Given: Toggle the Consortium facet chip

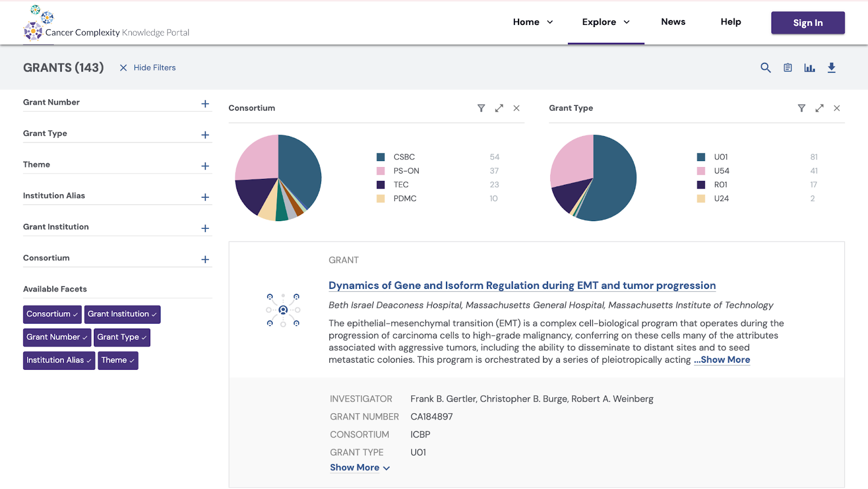Looking at the screenshot, I should [x=52, y=314].
